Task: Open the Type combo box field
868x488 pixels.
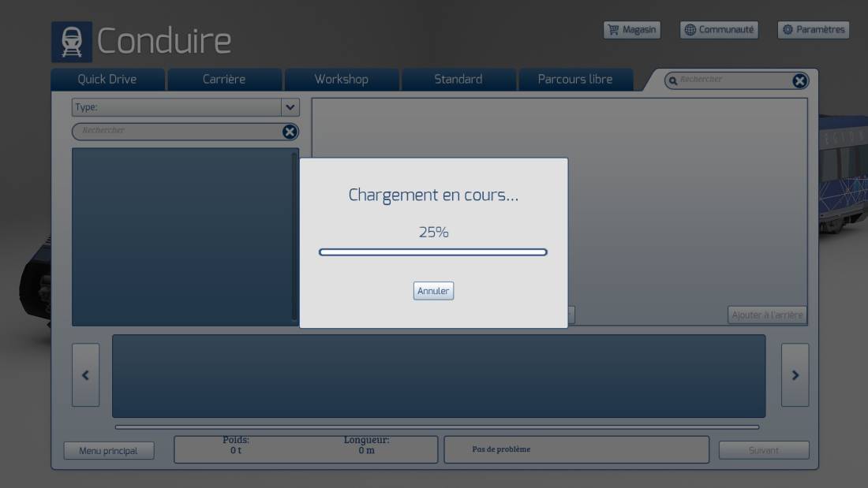Action: click(185, 107)
